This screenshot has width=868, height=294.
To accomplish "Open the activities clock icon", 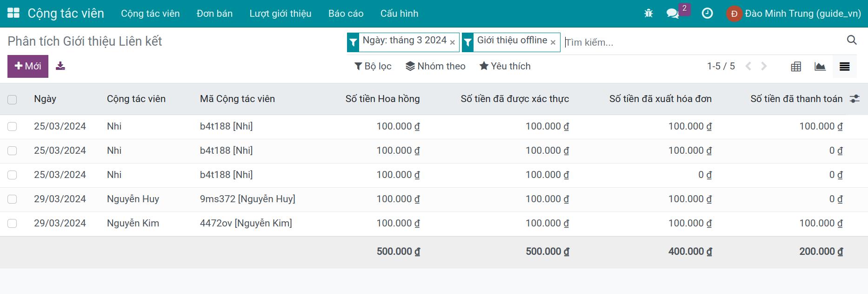I will click(x=707, y=14).
